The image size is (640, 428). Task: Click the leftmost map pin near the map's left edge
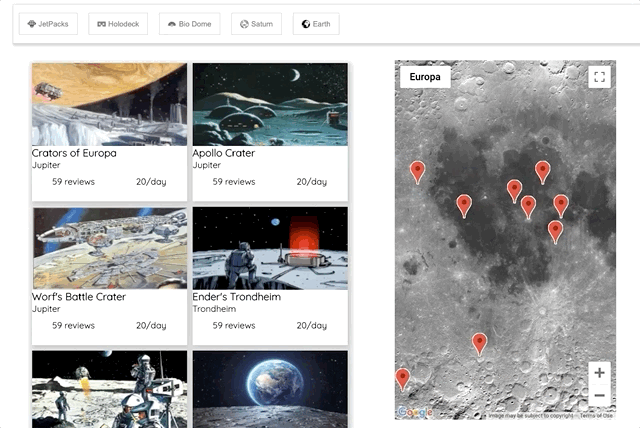click(418, 172)
